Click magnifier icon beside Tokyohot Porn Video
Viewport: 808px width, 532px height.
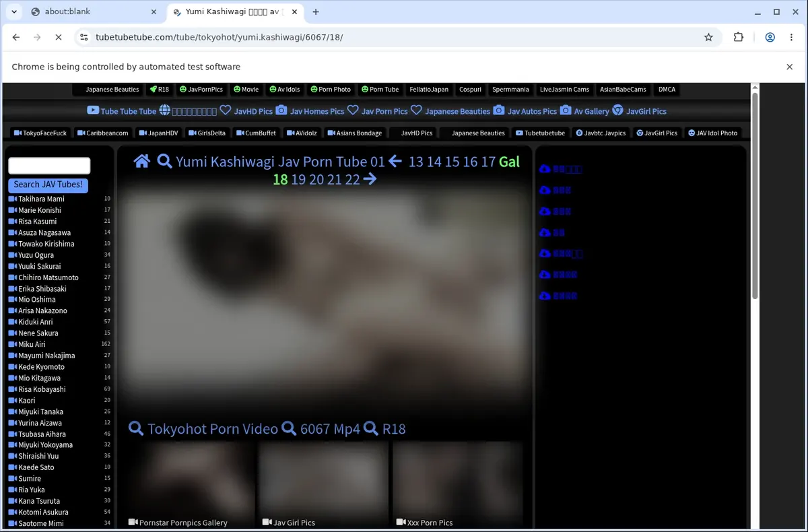[136, 428]
